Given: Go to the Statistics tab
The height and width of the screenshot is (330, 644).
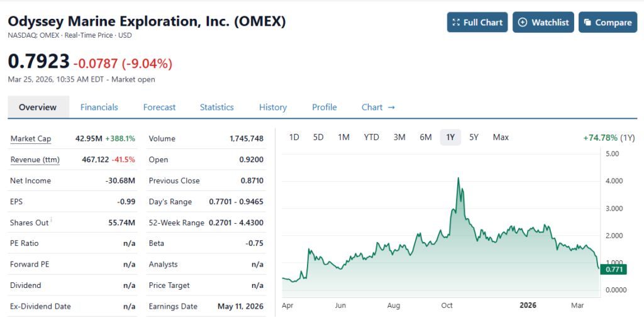Looking at the screenshot, I should pos(217,107).
